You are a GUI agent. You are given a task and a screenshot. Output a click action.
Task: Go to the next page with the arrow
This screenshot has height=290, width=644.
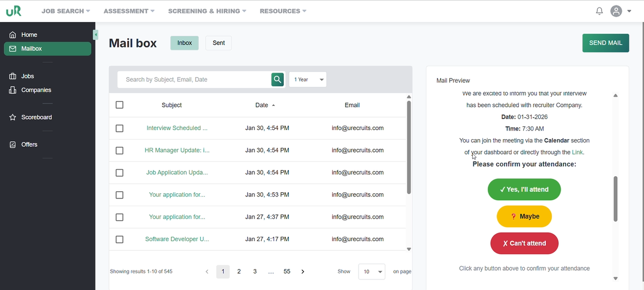(x=303, y=272)
